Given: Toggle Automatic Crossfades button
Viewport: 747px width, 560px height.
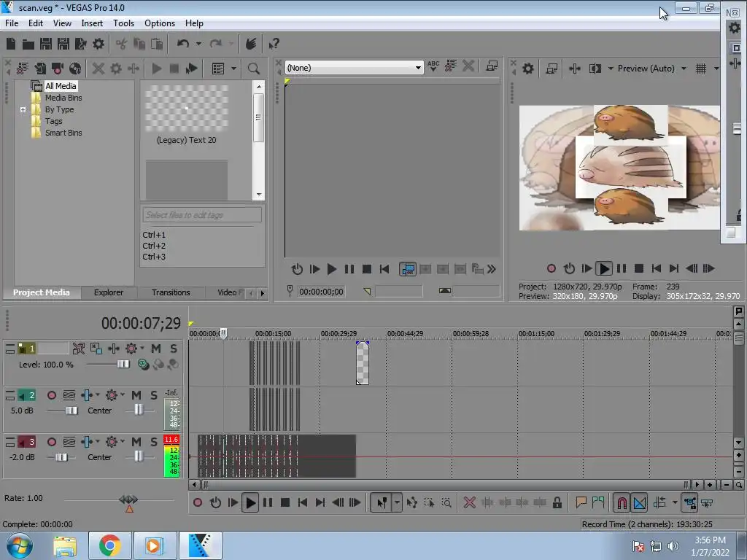Looking at the screenshot, I should click(x=640, y=502).
